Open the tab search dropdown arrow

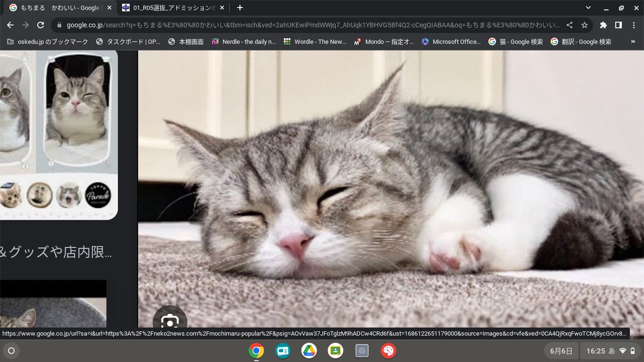point(588,8)
